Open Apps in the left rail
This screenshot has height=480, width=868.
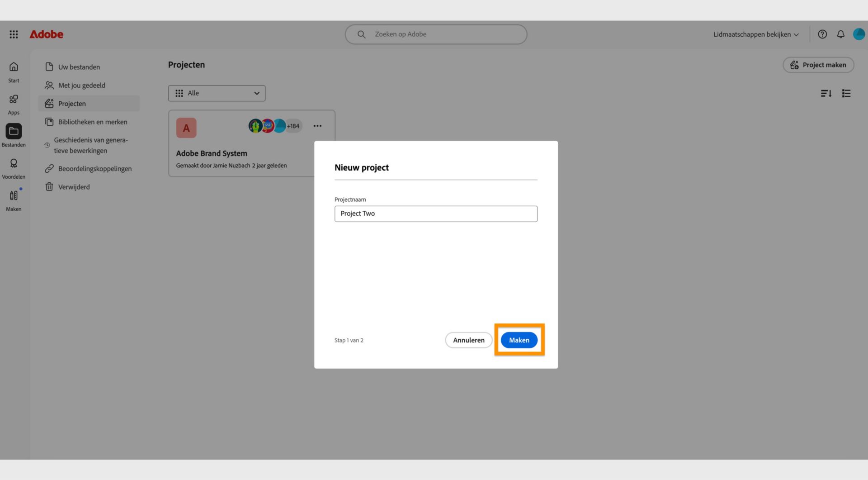coord(14,104)
